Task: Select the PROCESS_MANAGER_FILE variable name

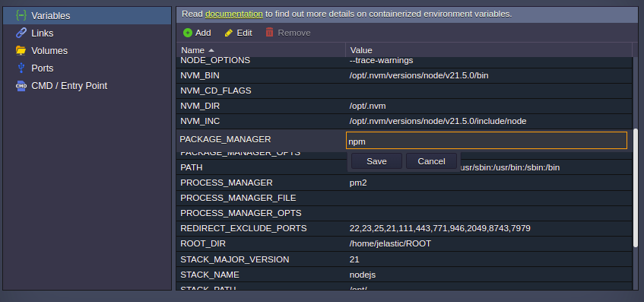Action: pos(238,198)
